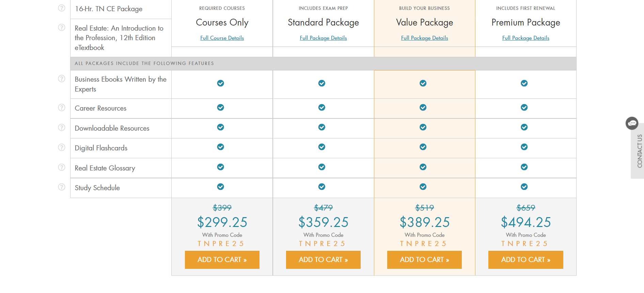The image size is (644, 293).
Task: Click the $494.25 discounted price
Action: pos(526,222)
